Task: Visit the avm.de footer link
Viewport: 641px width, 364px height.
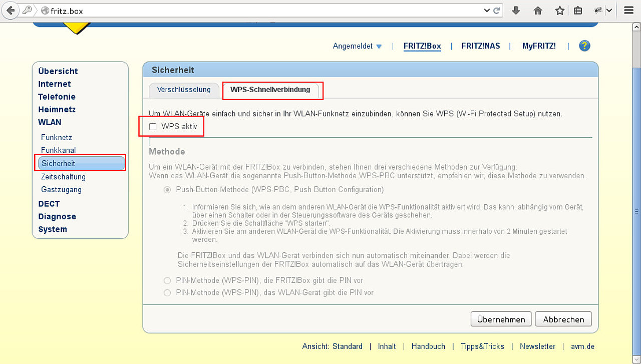Action: click(583, 346)
